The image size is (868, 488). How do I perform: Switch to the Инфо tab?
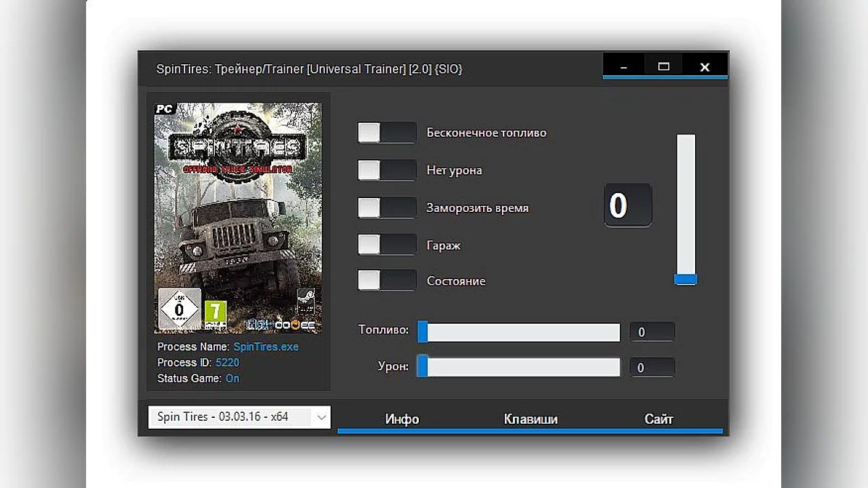coord(403,419)
